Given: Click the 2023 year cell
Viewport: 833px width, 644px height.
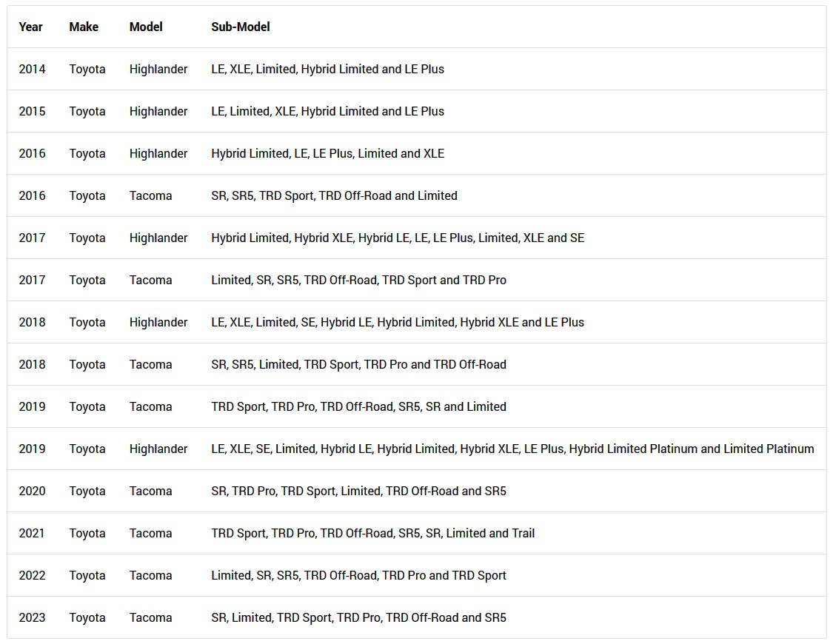Looking at the screenshot, I should pos(32,617).
